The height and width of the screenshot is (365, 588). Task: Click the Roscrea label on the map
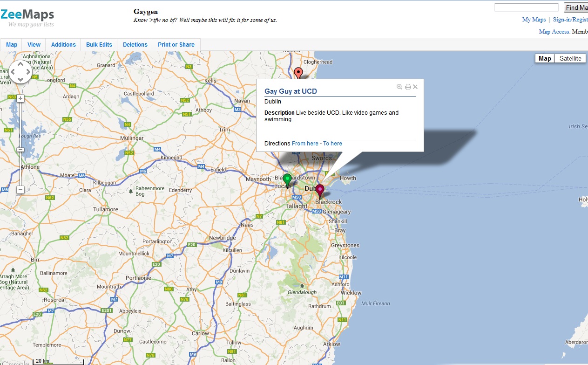point(54,300)
